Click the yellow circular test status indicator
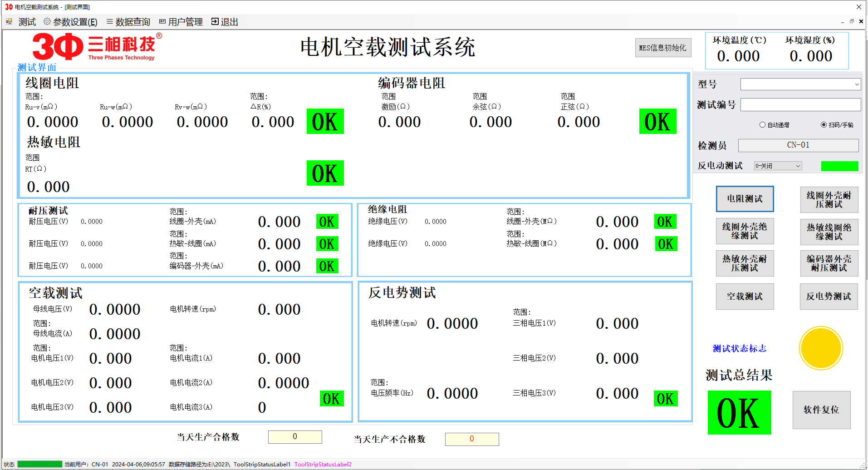The height and width of the screenshot is (470, 868). click(820, 348)
